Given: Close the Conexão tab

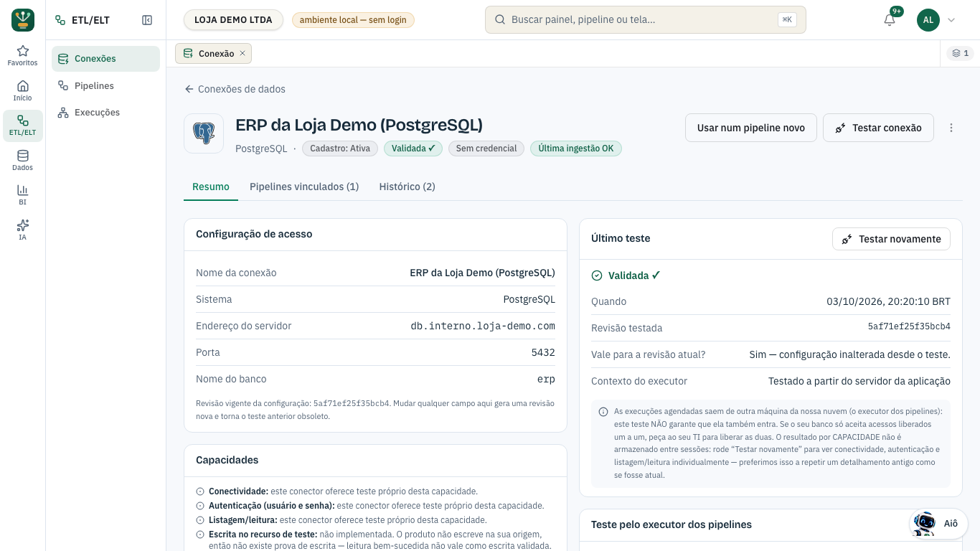Looking at the screenshot, I should click(x=242, y=53).
